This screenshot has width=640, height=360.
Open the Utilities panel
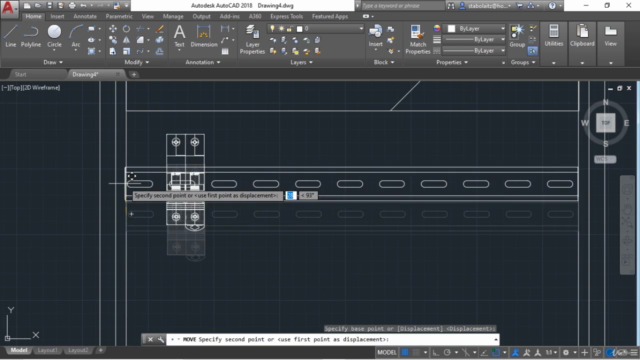553,36
